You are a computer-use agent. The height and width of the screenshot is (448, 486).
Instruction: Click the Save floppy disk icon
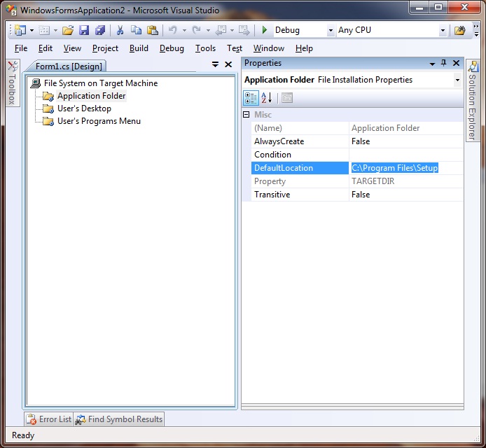pos(84,30)
